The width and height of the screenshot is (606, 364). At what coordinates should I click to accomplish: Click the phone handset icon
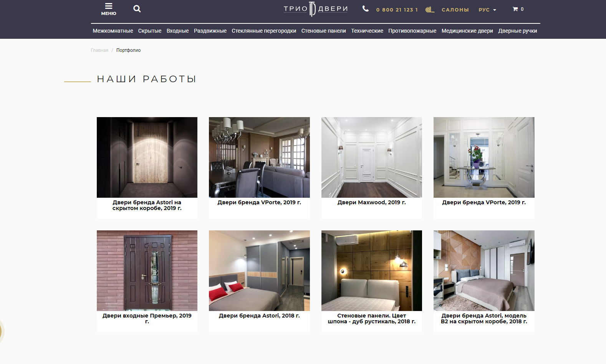tap(365, 9)
